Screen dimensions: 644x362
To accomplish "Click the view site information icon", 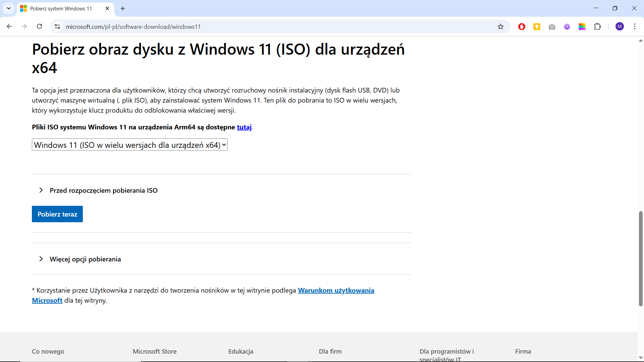I will (57, 26).
